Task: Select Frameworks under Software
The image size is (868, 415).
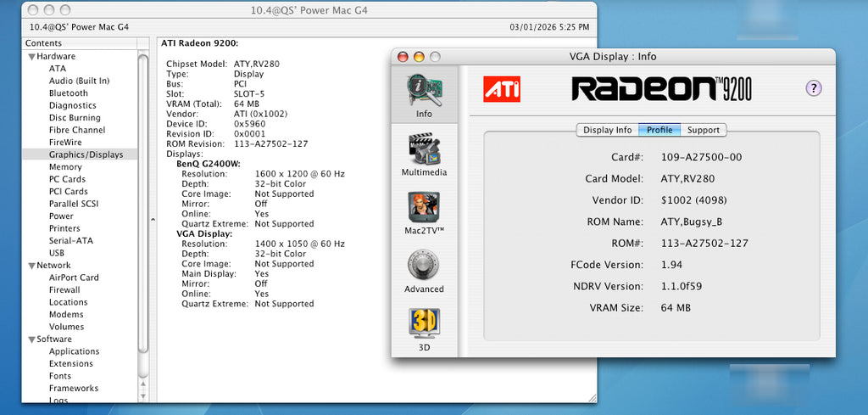Action: pyautogui.click(x=74, y=388)
